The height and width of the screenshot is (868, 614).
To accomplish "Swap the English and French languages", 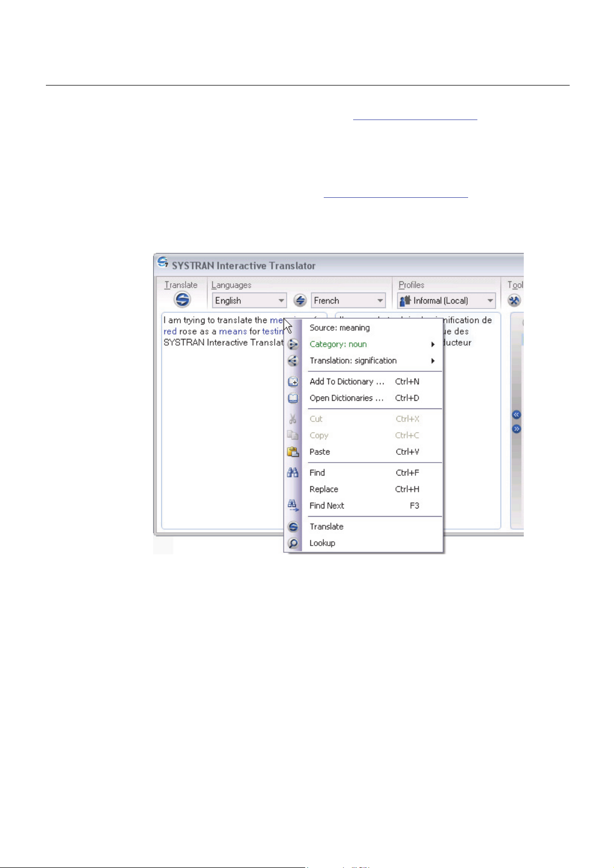I will click(x=300, y=300).
